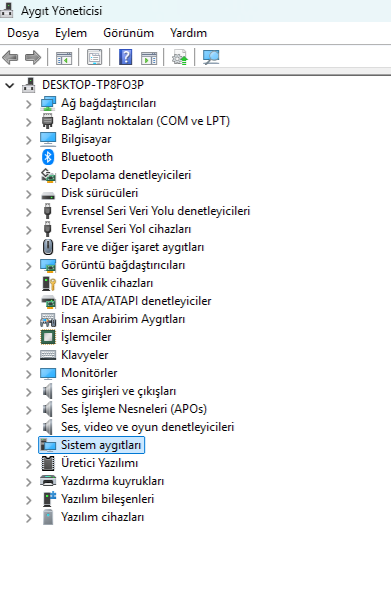The height and width of the screenshot is (594, 391).
Task: Click the İşlemciler processor chip icon
Action: pyautogui.click(x=48, y=337)
